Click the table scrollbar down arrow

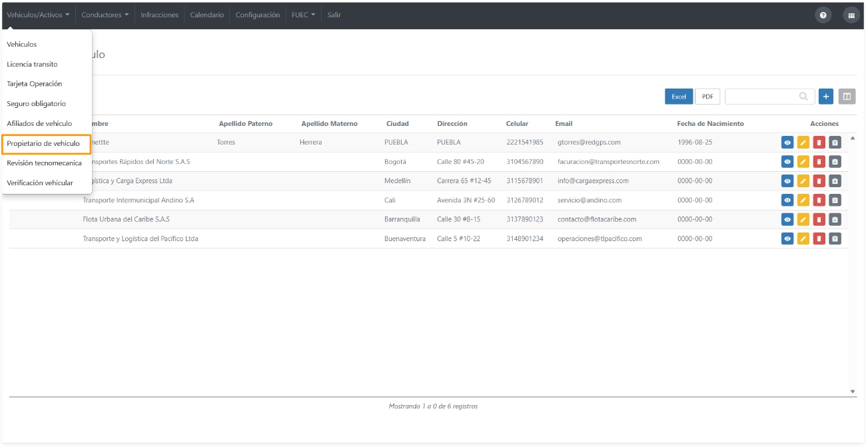point(853,392)
